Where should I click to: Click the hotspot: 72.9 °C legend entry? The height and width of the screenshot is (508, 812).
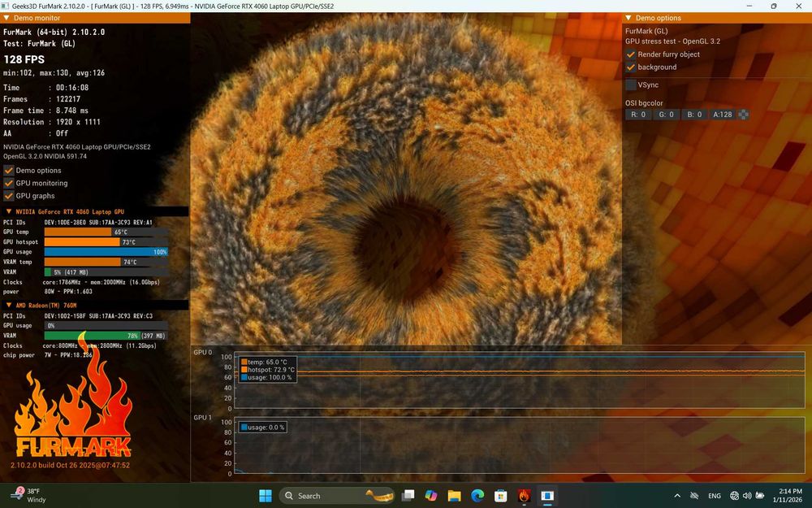point(267,370)
